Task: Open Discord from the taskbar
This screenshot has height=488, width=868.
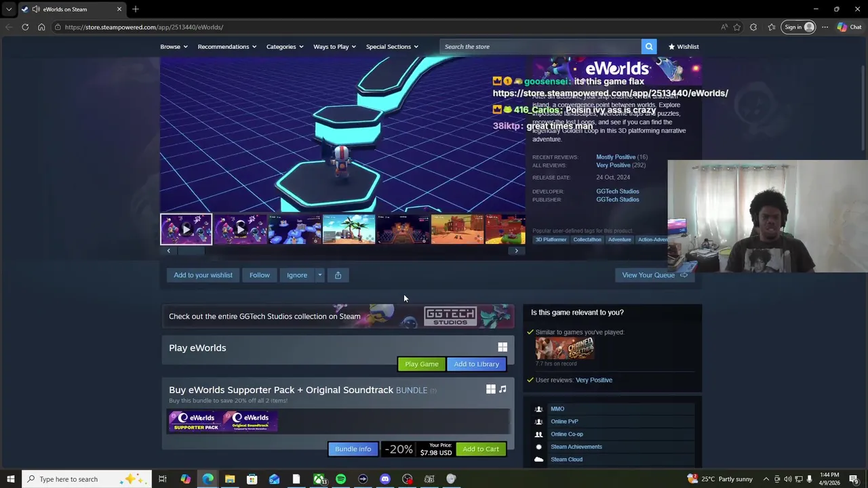Action: (x=385, y=479)
